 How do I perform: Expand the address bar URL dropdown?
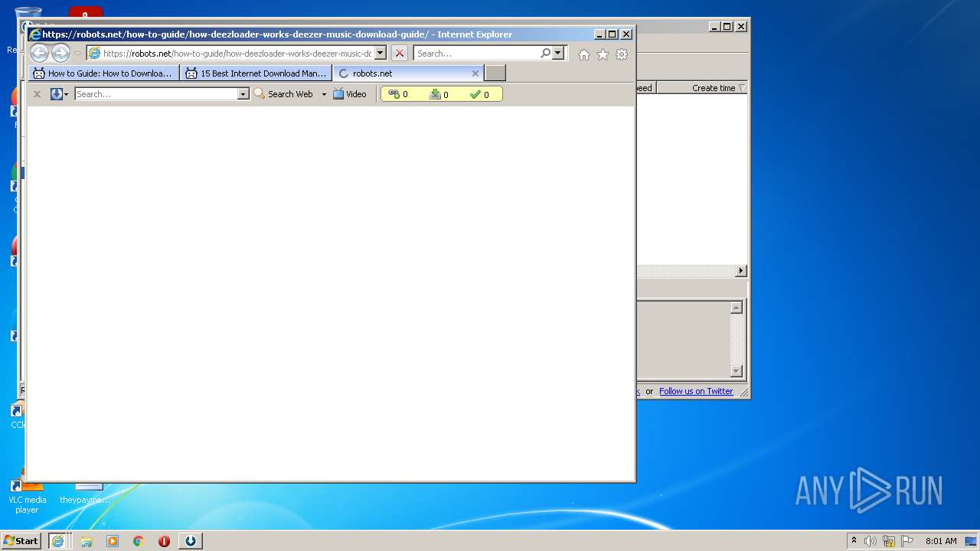(381, 53)
